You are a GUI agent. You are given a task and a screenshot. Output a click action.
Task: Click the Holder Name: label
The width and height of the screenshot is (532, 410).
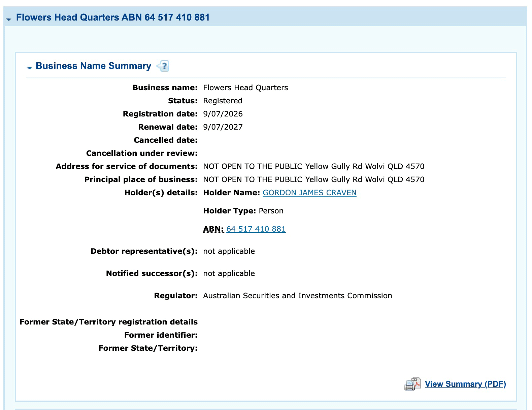(x=232, y=193)
